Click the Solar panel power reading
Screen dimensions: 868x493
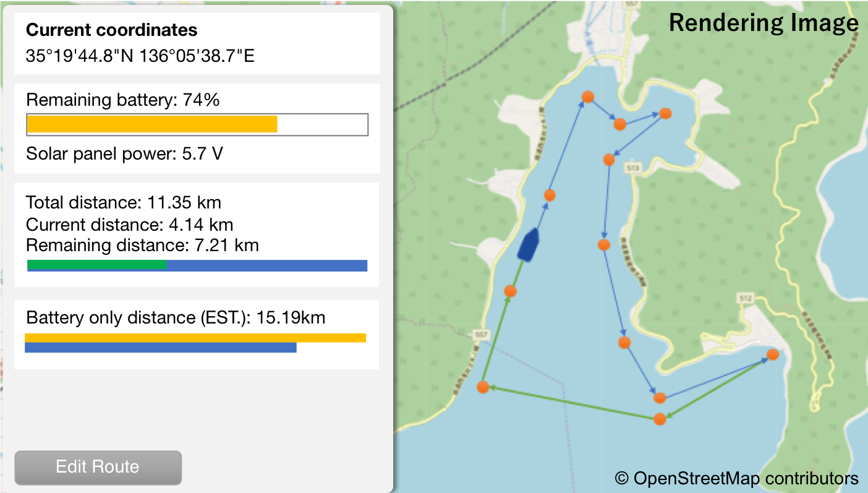click(x=124, y=153)
